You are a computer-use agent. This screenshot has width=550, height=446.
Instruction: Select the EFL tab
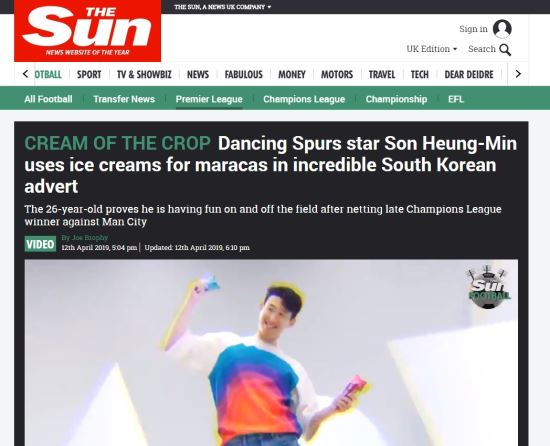(x=456, y=99)
